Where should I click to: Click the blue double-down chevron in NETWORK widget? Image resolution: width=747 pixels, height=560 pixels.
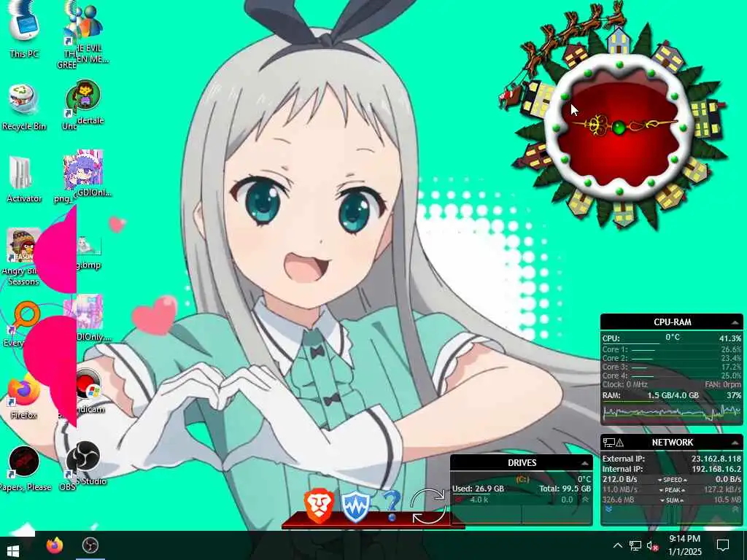pyautogui.click(x=608, y=510)
